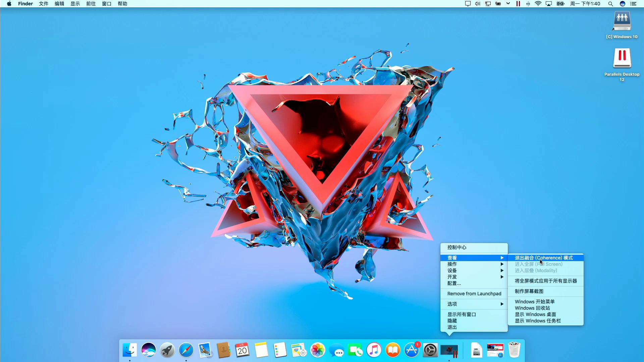Select 显示 Windows 任务栏 option
This screenshot has height=362, width=644.
click(538, 321)
